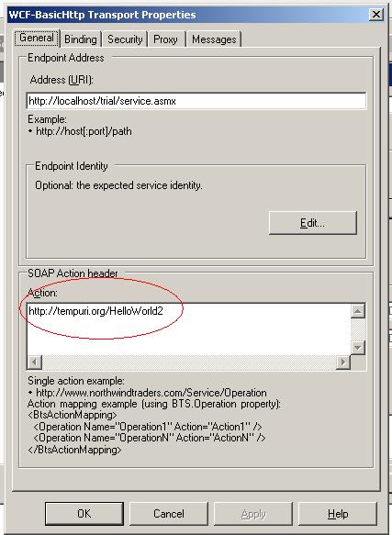Click the Address (URI) input field
Image resolution: width=392 pixels, height=535 pixels.
[196, 101]
